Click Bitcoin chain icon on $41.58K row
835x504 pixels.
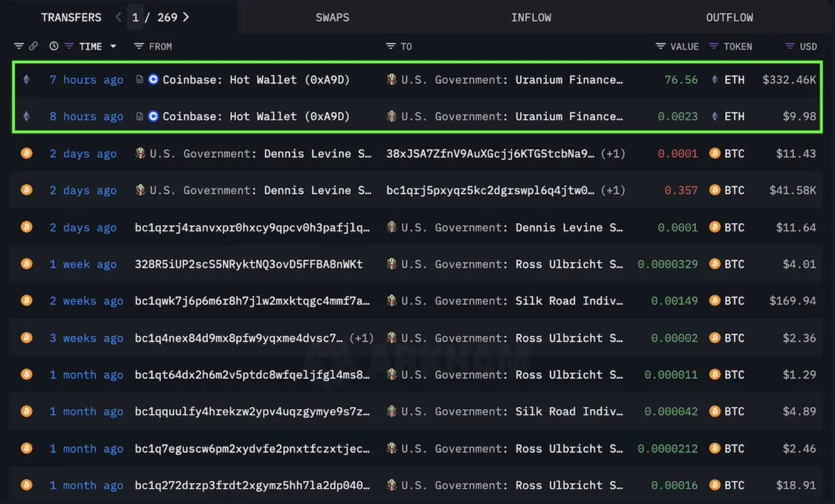[x=26, y=190]
